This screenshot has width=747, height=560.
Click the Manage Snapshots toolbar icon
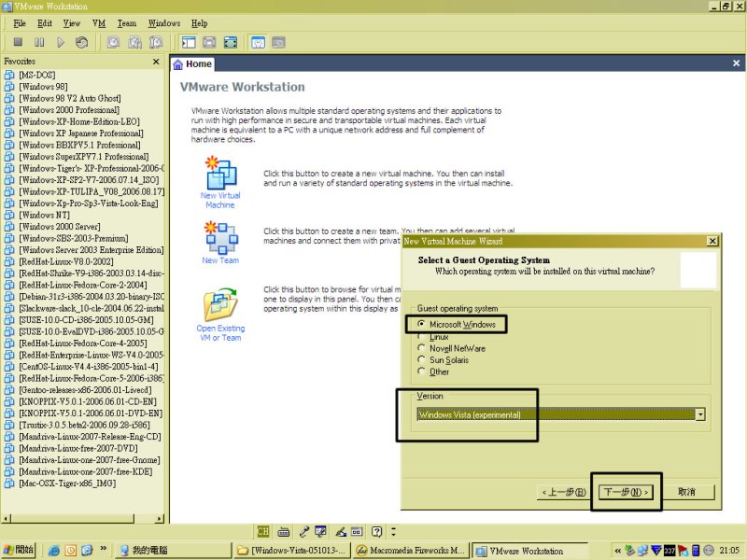click(156, 42)
